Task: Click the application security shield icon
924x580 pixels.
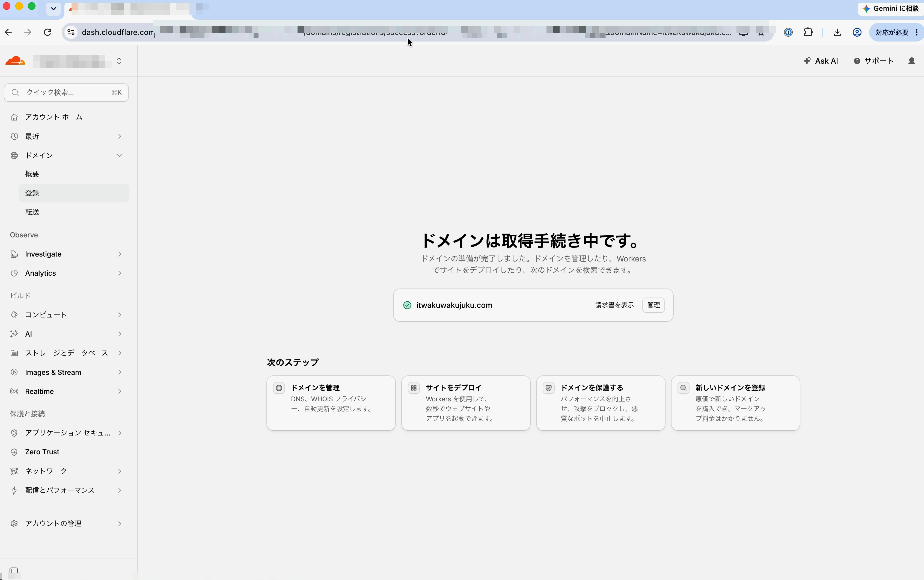Action: click(x=14, y=433)
